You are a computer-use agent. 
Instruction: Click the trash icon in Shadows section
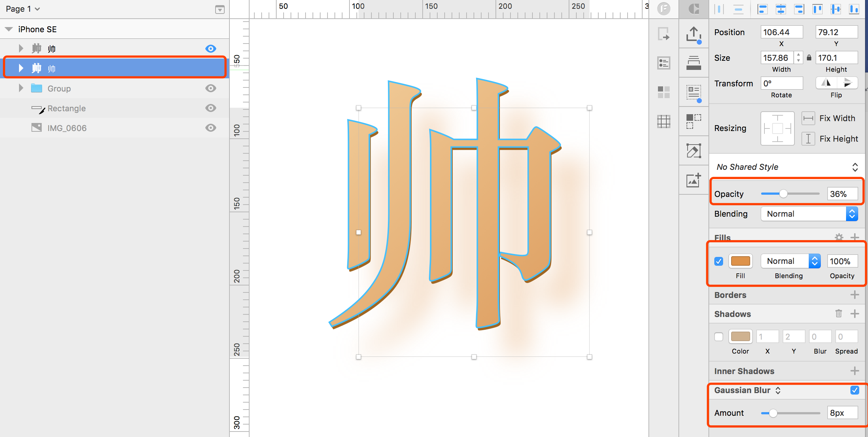tap(838, 314)
